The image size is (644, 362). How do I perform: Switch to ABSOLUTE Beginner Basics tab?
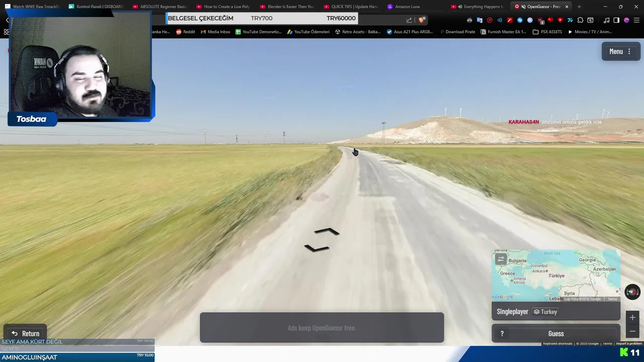point(160,7)
